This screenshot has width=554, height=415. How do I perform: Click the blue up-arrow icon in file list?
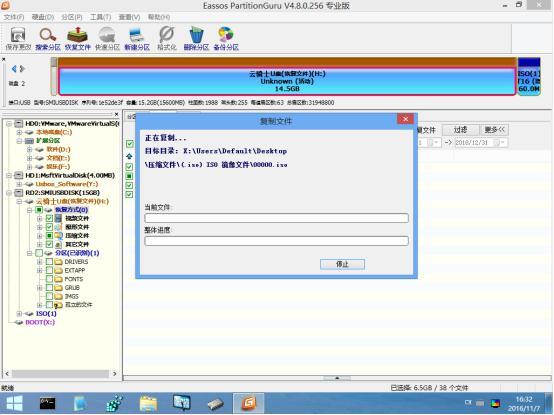tap(129, 156)
